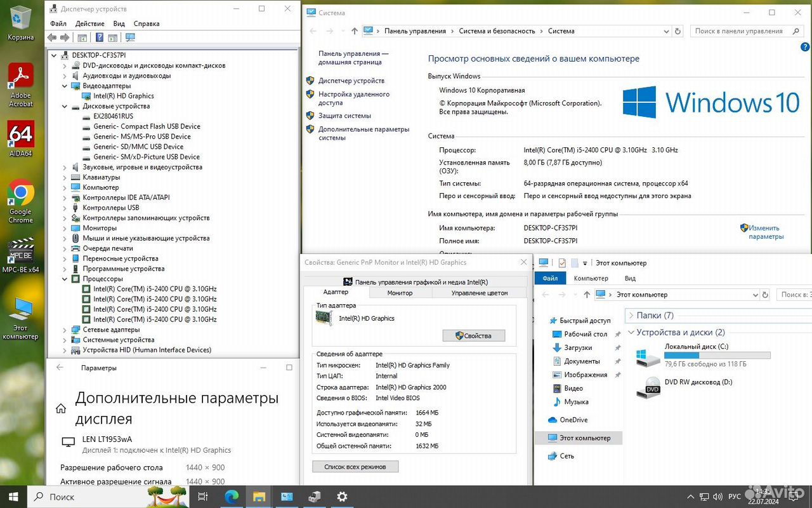Switch to File Explorer on the taskbar

pos(259,497)
